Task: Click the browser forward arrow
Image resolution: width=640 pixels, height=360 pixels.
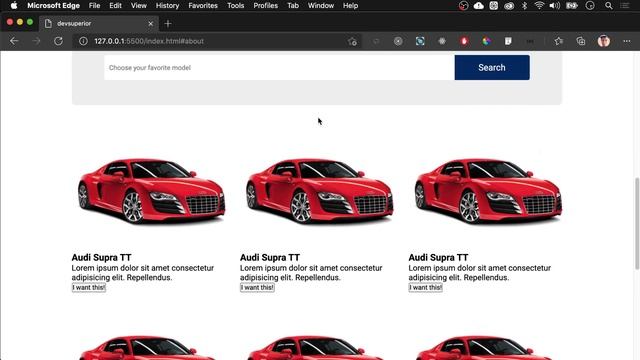Action: 36,41
